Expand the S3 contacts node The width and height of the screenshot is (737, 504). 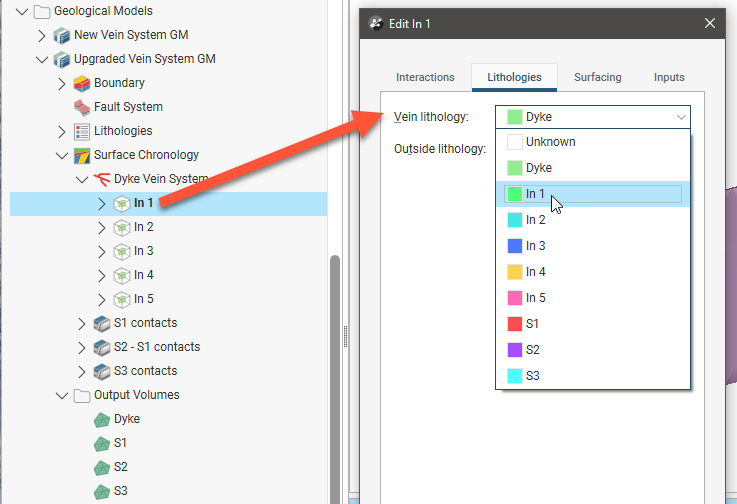click(x=82, y=371)
